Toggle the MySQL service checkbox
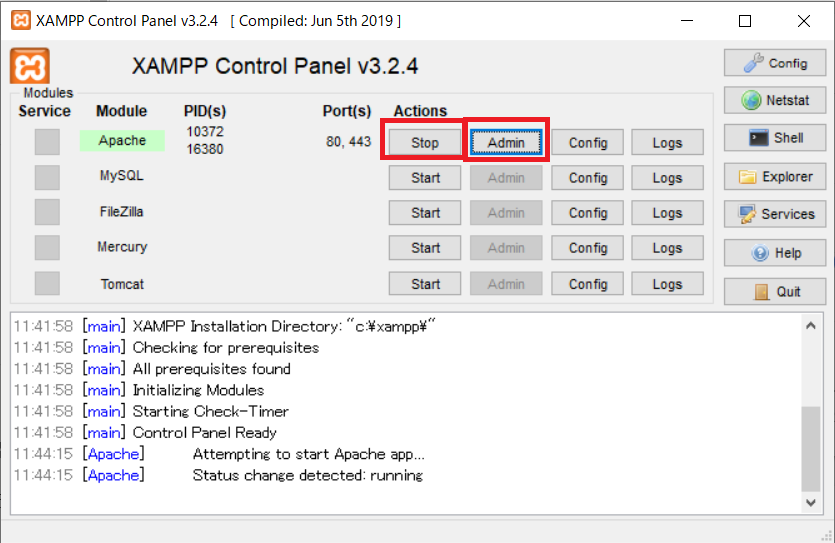835x543 pixels. pos(47,177)
